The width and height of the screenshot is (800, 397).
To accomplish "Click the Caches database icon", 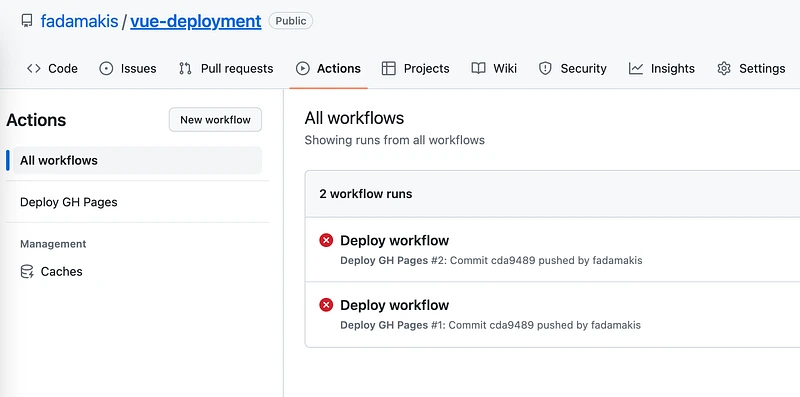I will pyautogui.click(x=27, y=271).
